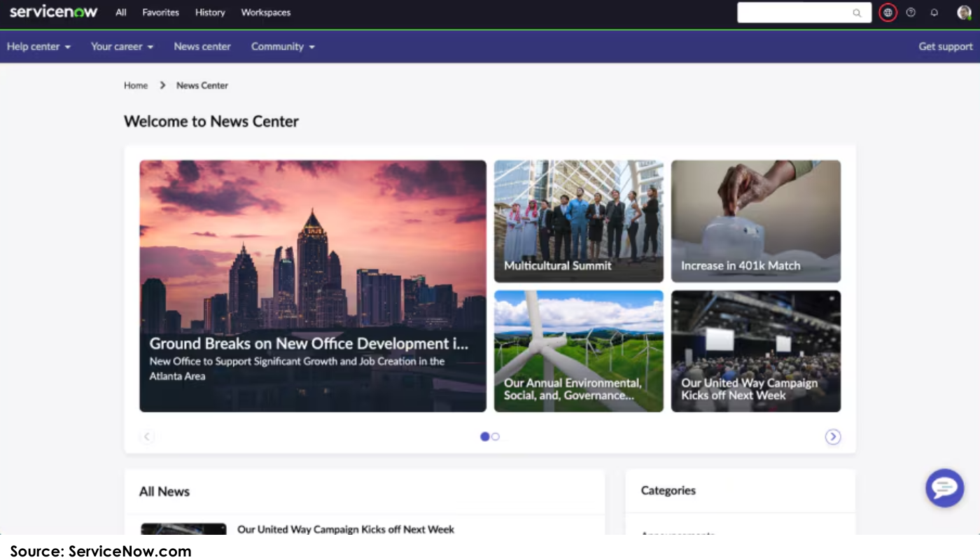Open the Multicultural Summit news thumbnail
Image resolution: width=980 pixels, height=560 pixels.
point(578,220)
